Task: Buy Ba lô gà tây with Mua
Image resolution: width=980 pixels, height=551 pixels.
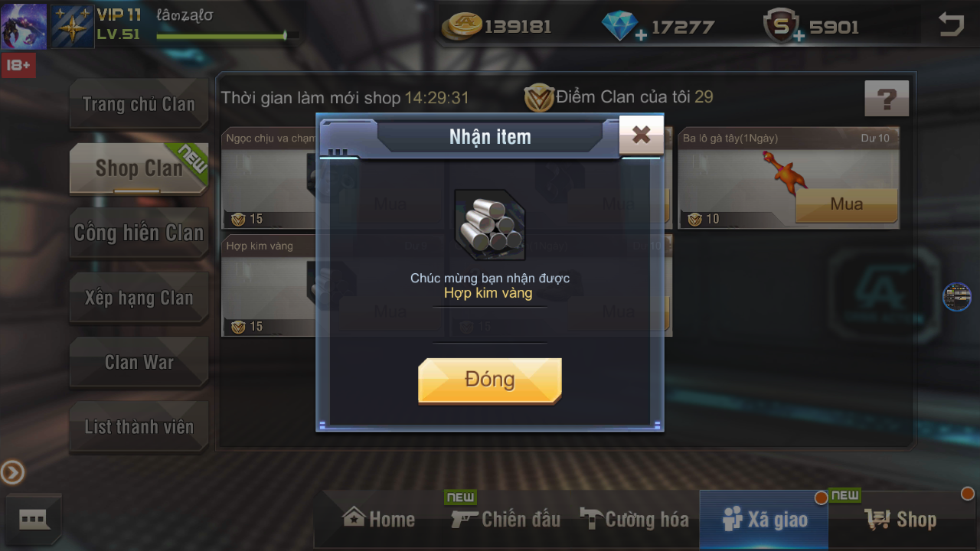Action: click(846, 205)
